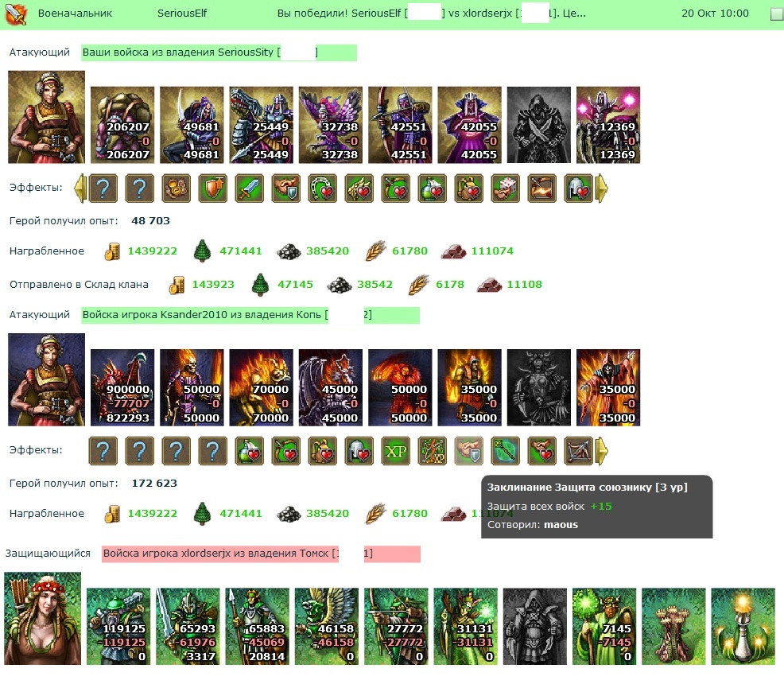
Task: Click the unit thumbnail showing 206207 troops
Action: tap(122, 125)
